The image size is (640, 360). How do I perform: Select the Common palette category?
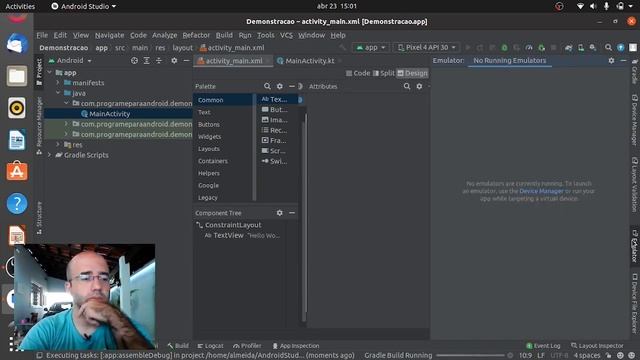222,100
